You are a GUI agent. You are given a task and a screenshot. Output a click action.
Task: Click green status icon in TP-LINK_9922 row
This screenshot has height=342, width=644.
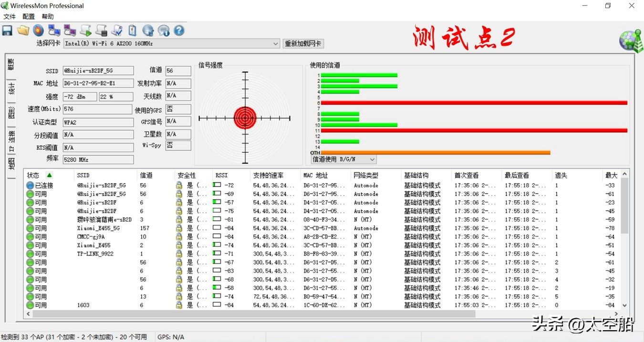point(30,254)
